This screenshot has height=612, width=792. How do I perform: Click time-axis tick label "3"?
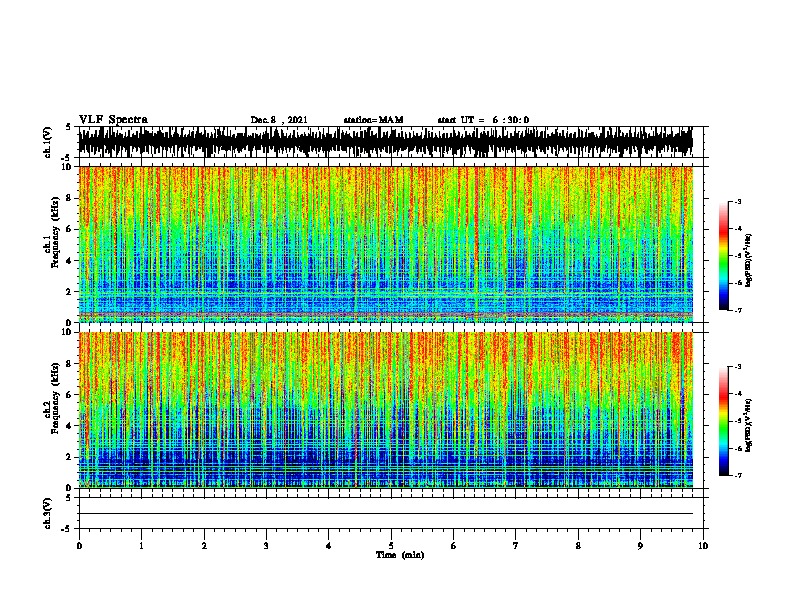tap(266, 546)
